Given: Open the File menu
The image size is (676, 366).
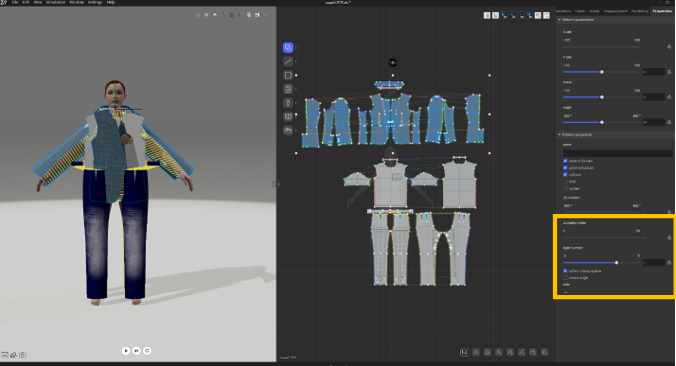Looking at the screenshot, I should point(15,2).
